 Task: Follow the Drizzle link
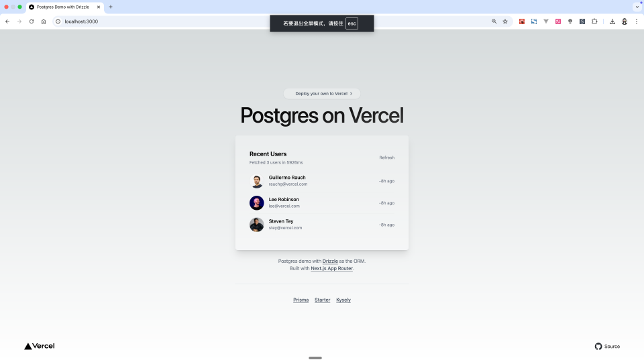pos(330,261)
